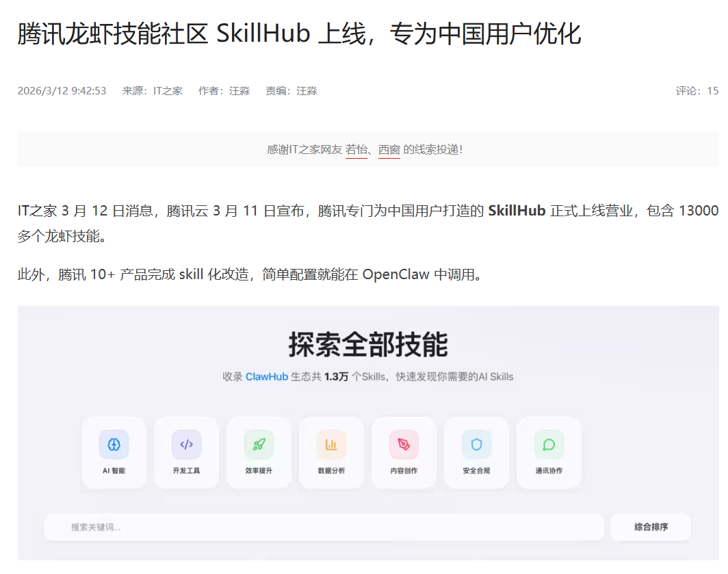Open the 西窗 contributor link
The image size is (728, 574).
click(389, 150)
